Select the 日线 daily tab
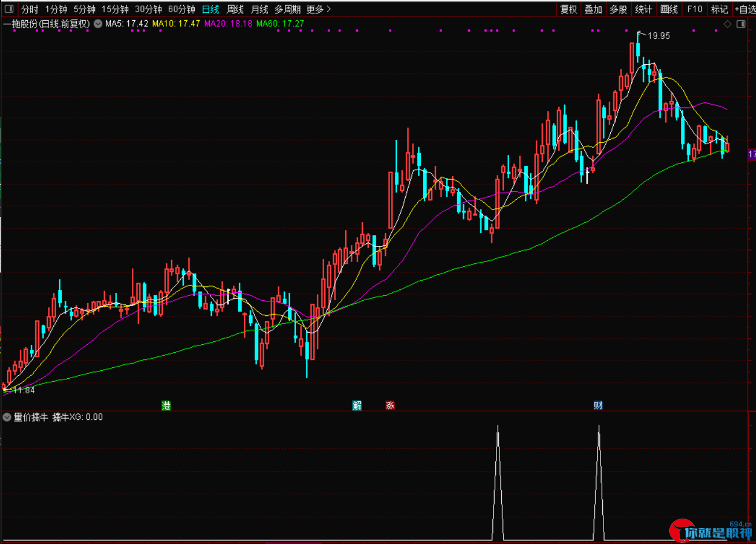 coord(210,9)
